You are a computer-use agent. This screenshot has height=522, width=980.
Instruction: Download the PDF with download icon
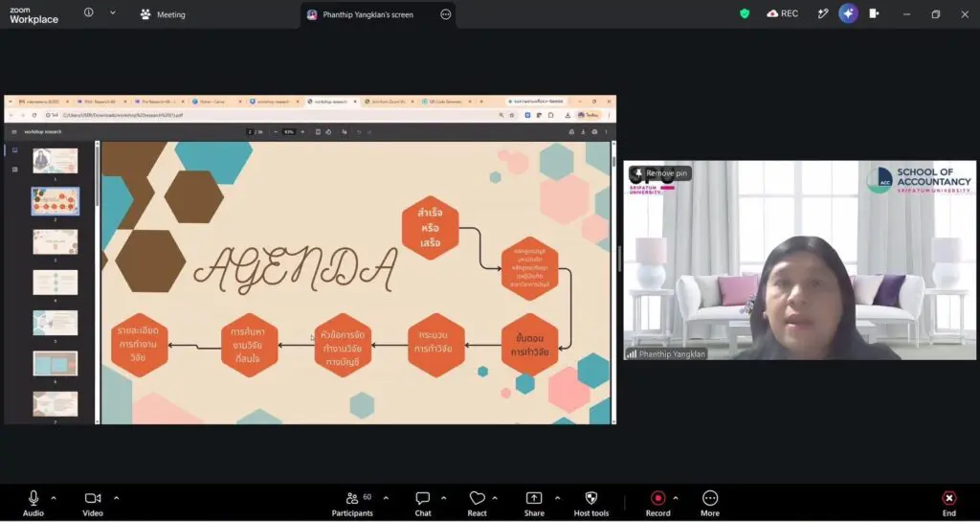click(x=583, y=132)
